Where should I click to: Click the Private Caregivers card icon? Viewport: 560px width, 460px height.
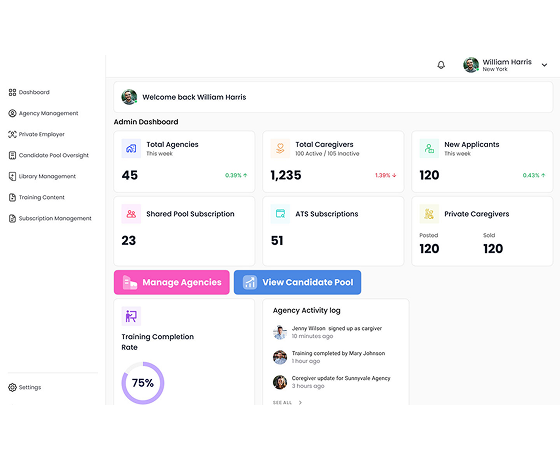[x=429, y=214]
